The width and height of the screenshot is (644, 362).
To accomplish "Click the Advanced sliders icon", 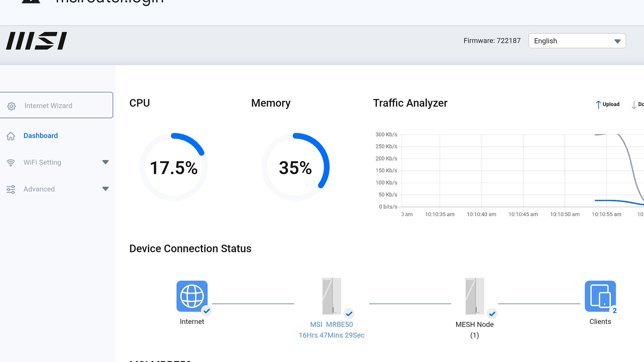I will coord(11,189).
